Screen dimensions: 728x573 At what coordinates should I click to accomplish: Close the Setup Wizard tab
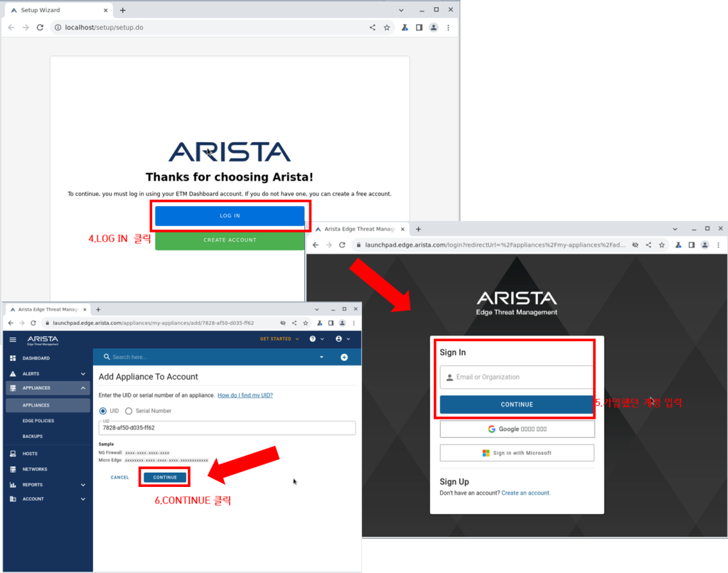[105, 10]
